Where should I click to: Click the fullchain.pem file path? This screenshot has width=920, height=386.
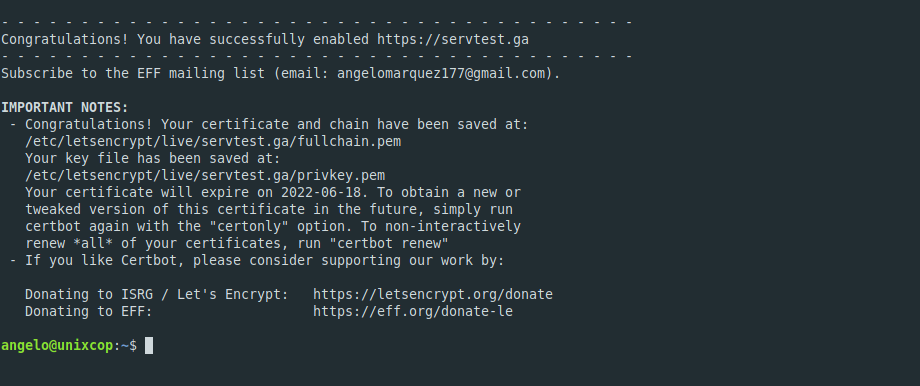pos(213,142)
